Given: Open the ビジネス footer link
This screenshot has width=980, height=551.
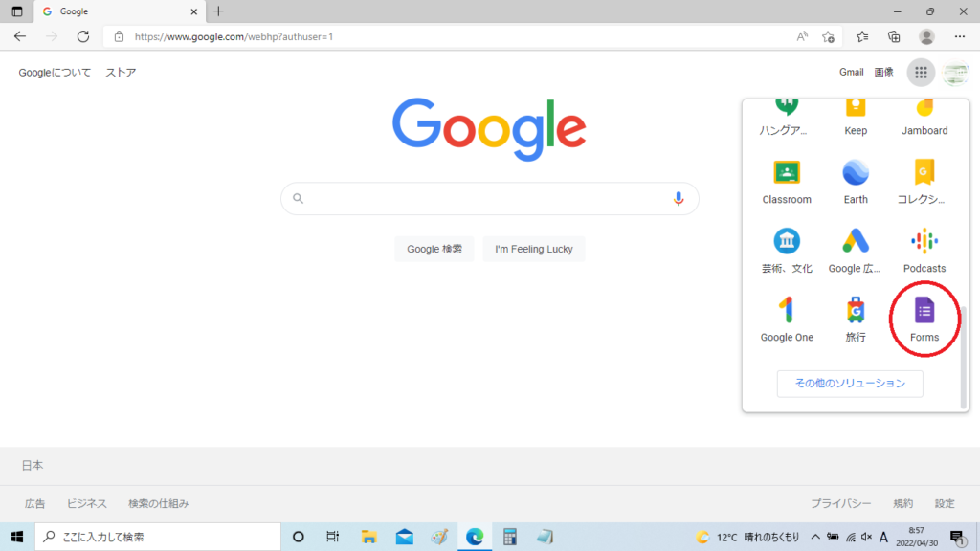Looking at the screenshot, I should coord(87,503).
